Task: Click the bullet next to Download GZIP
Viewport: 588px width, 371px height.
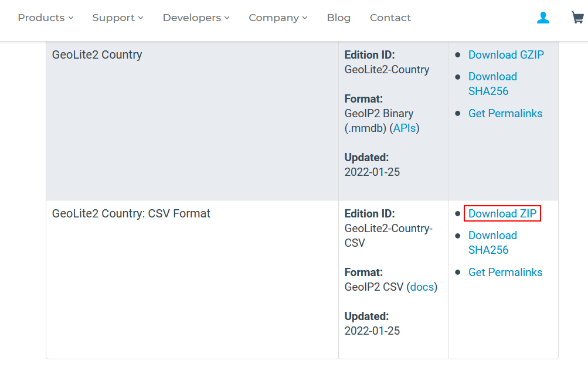Action: (458, 55)
